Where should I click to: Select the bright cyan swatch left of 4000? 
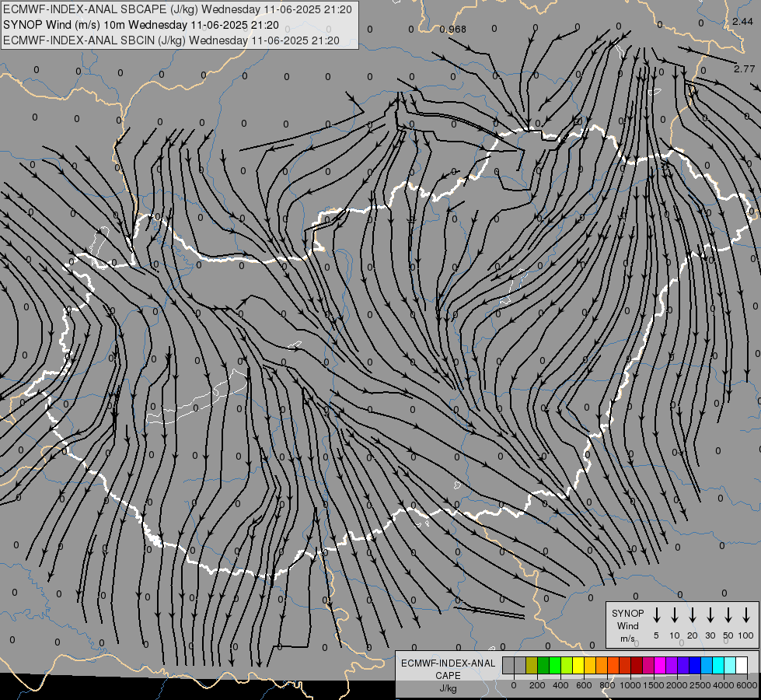[x=717, y=665]
